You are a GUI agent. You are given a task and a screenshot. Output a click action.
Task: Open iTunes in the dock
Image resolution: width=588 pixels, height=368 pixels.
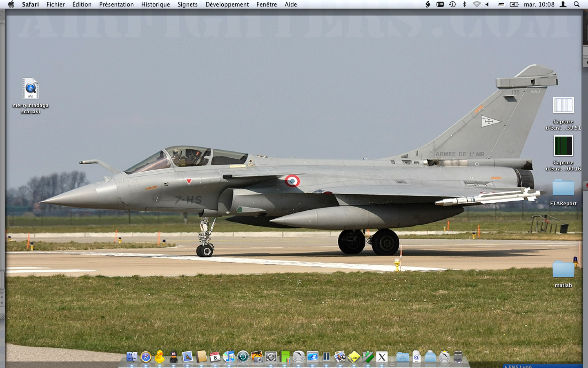[x=229, y=357]
